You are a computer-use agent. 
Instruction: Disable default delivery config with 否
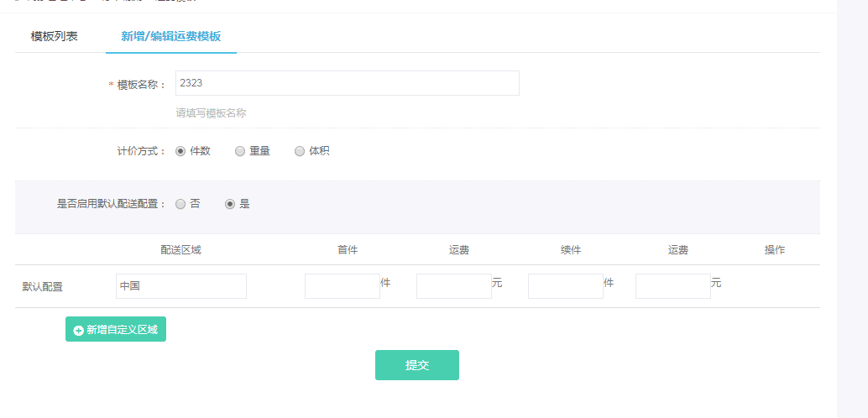(180, 204)
